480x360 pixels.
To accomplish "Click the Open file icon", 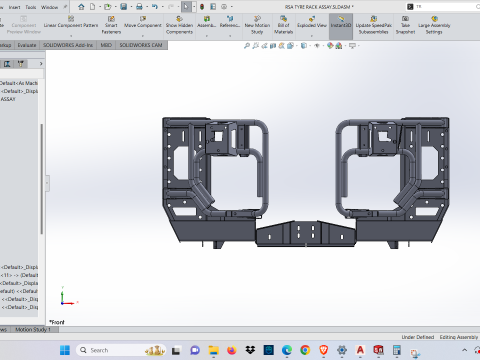I will click(x=107, y=7).
